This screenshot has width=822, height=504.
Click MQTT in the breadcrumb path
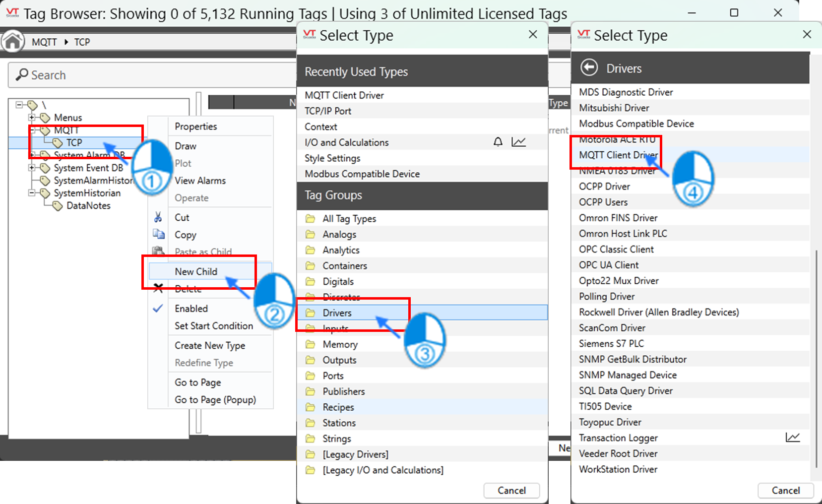(44, 42)
